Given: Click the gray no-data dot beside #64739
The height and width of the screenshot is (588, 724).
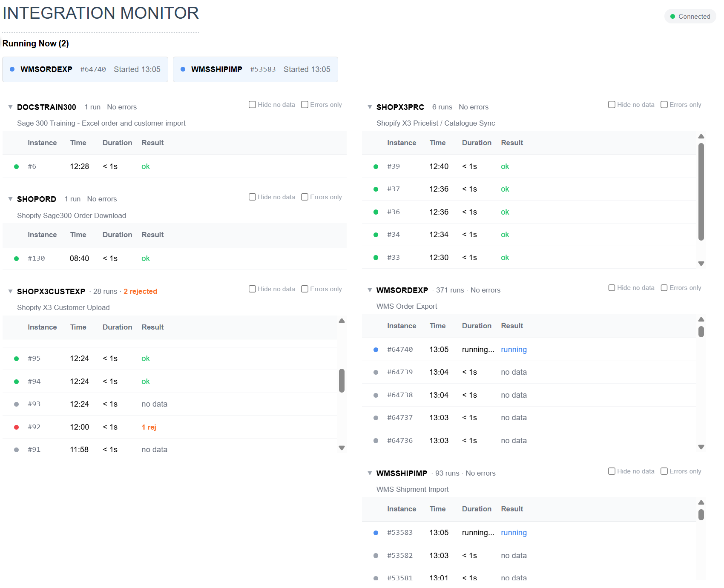Looking at the screenshot, I should pyautogui.click(x=376, y=372).
